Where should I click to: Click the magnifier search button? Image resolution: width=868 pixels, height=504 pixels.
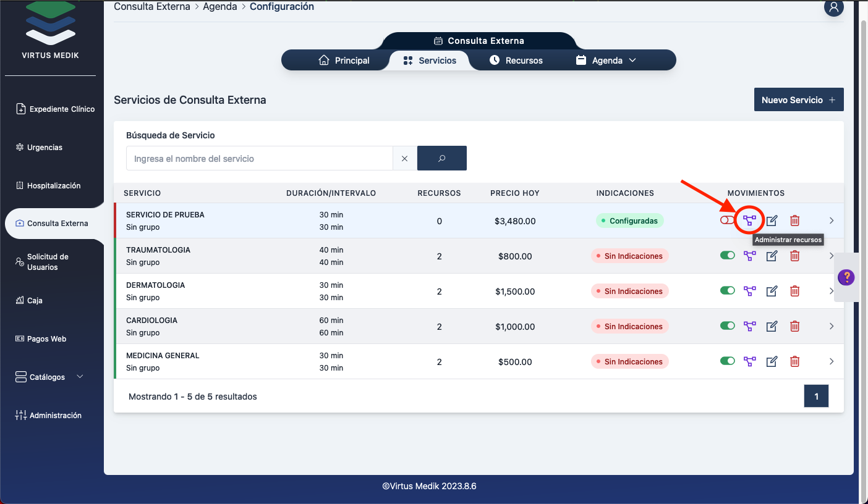(441, 158)
